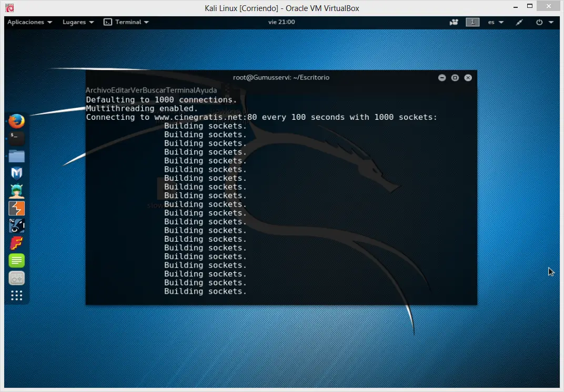Expand the system menu arrow
564x392 pixels.
(551, 22)
